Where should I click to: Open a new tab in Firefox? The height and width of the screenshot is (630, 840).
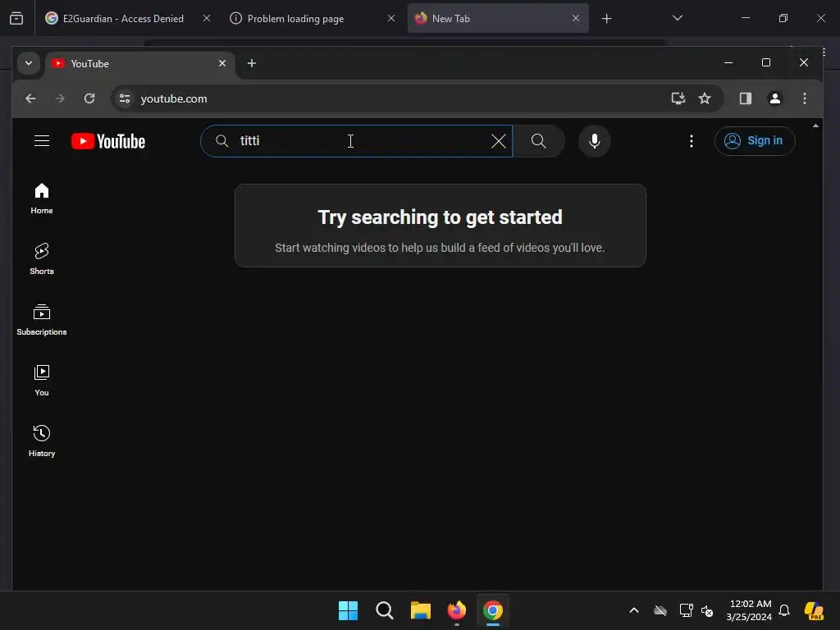pyautogui.click(x=606, y=19)
